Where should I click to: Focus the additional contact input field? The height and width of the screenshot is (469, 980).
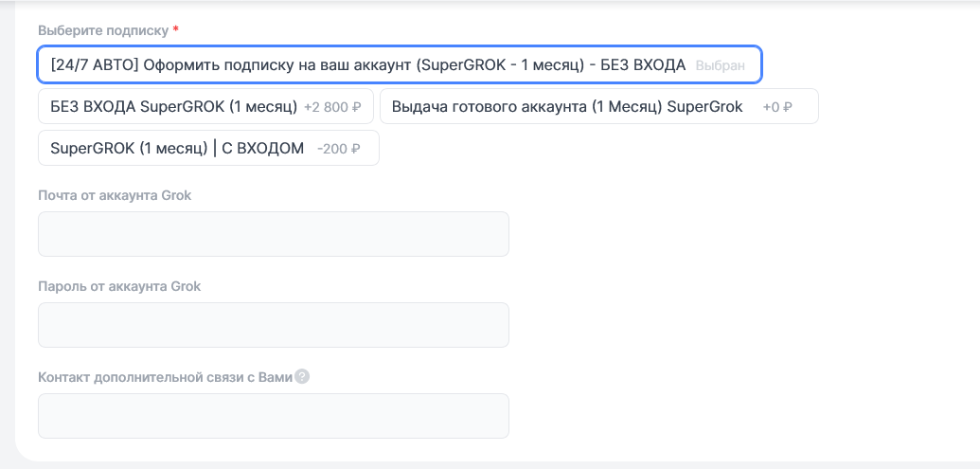273,416
